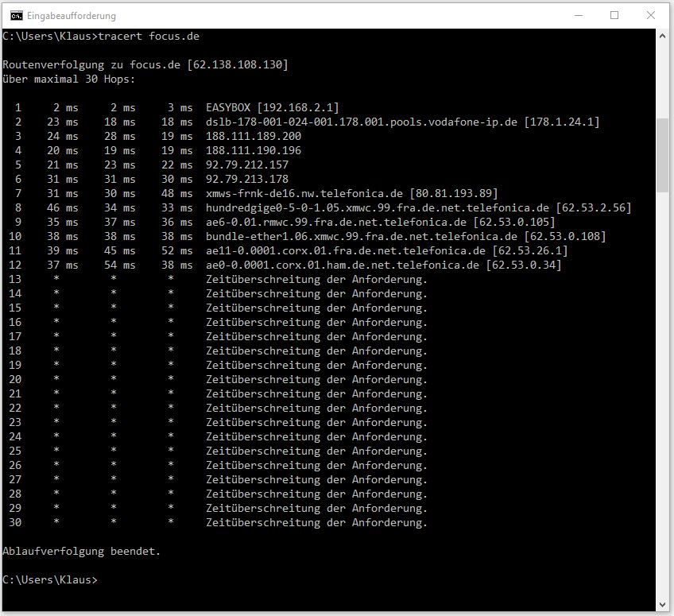The height and width of the screenshot is (616, 674).
Task: Click the 'tracert focus.de' command text
Action: pos(149,36)
